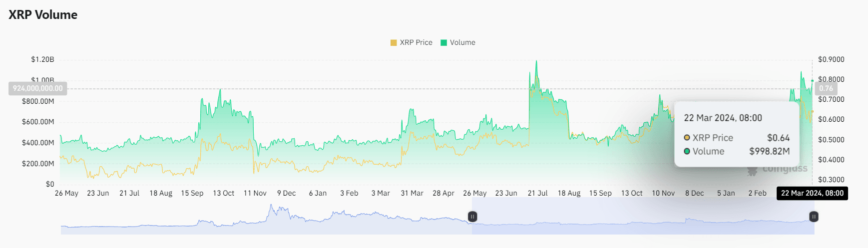
Task: Click the green Volume legend square
Action: coord(443,43)
